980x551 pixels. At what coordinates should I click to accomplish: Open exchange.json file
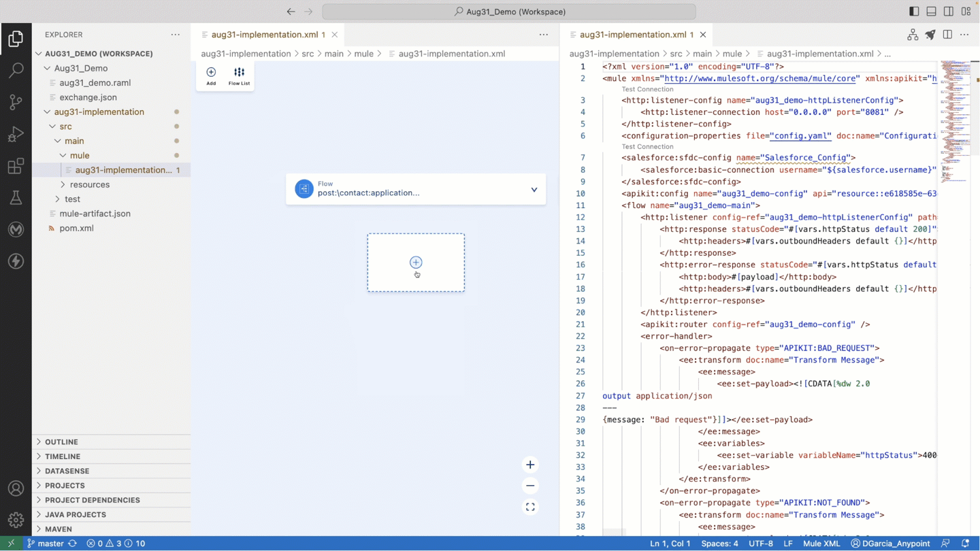[x=88, y=97]
